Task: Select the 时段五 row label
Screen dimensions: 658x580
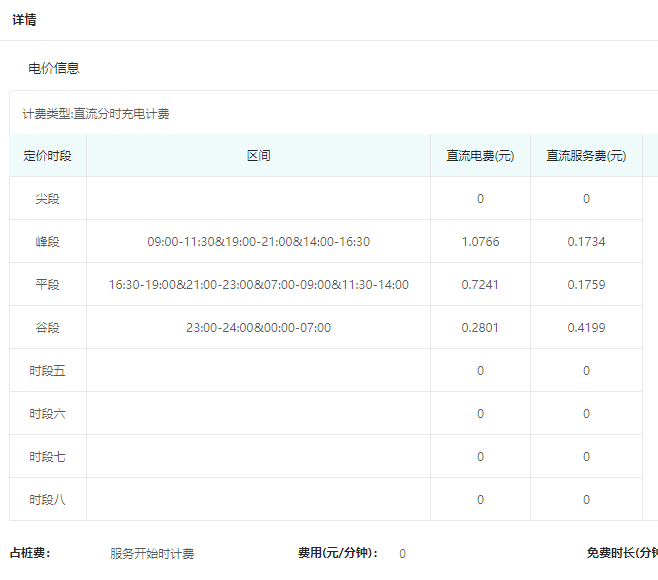Action: coord(47,371)
